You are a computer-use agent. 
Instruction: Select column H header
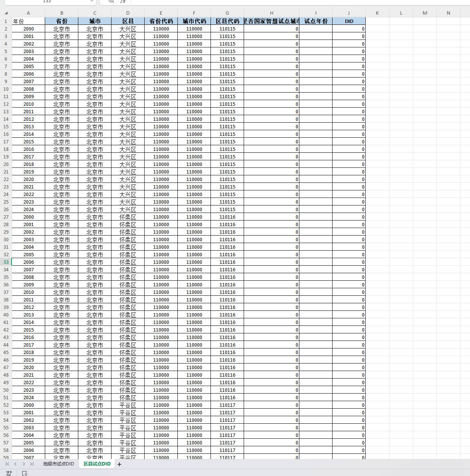point(272,13)
